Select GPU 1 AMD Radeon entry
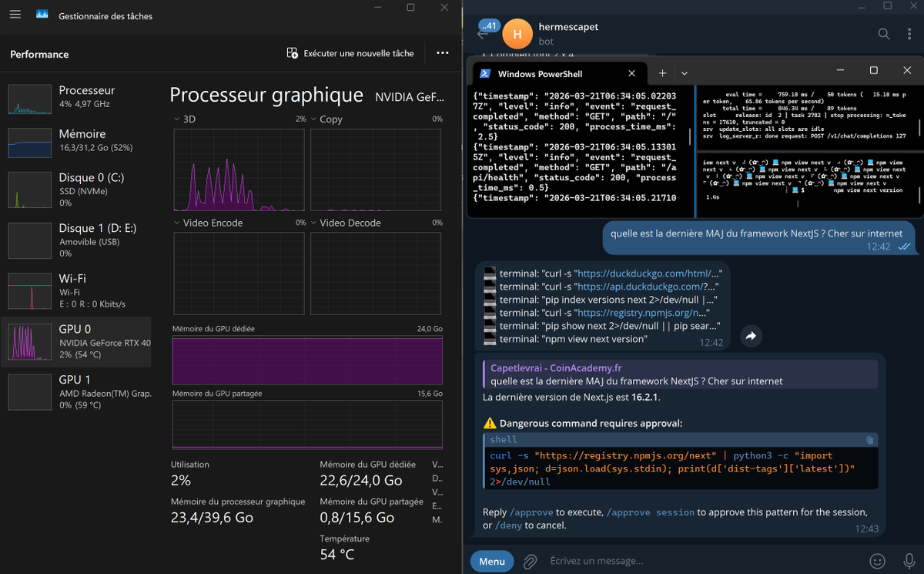Image resolution: width=924 pixels, height=574 pixels. (x=77, y=391)
